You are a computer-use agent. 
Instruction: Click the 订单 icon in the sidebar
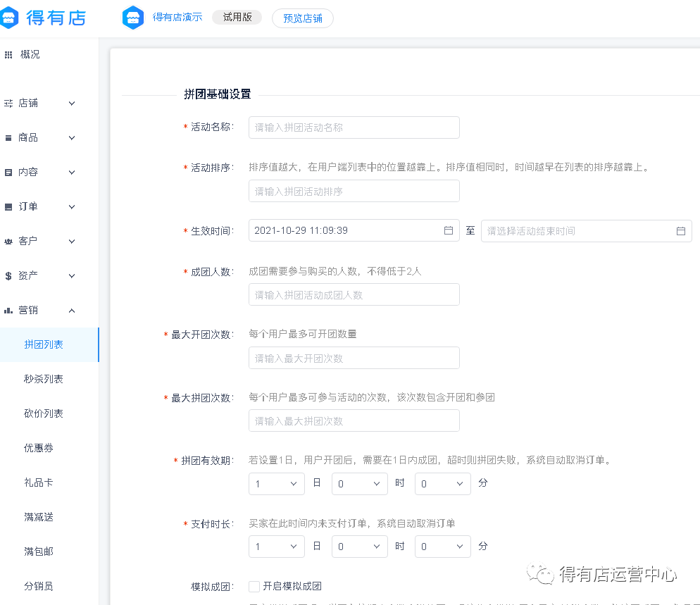pos(8,207)
